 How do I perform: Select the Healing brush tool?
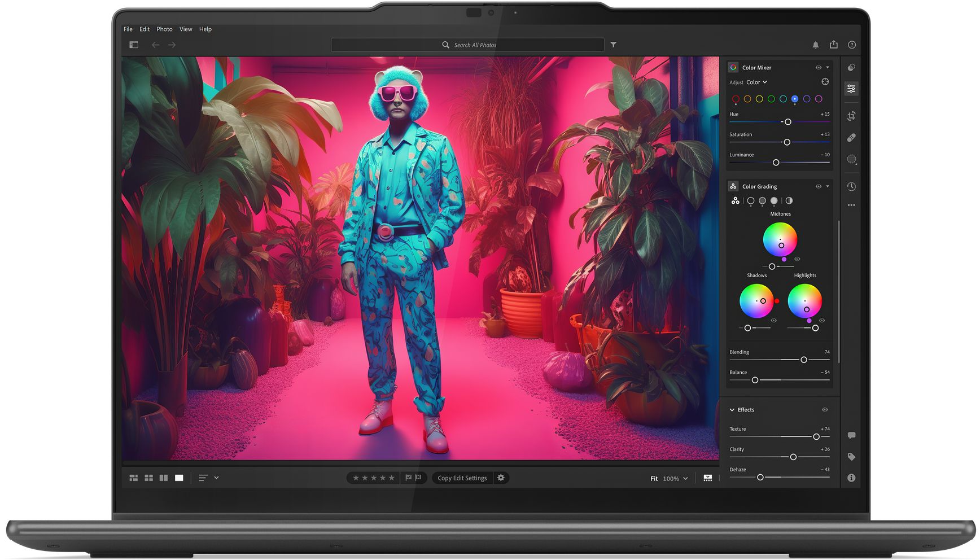851,138
